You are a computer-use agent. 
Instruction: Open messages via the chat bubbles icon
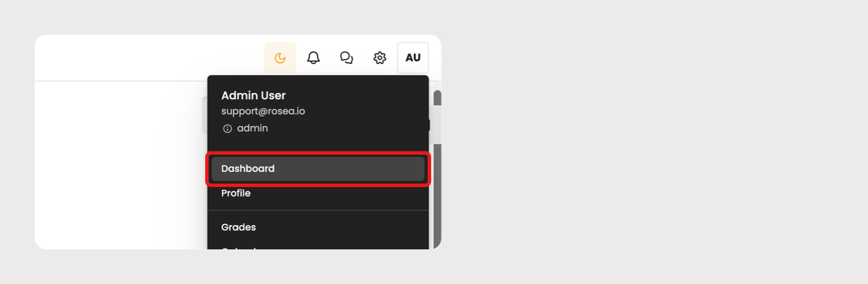(346, 58)
